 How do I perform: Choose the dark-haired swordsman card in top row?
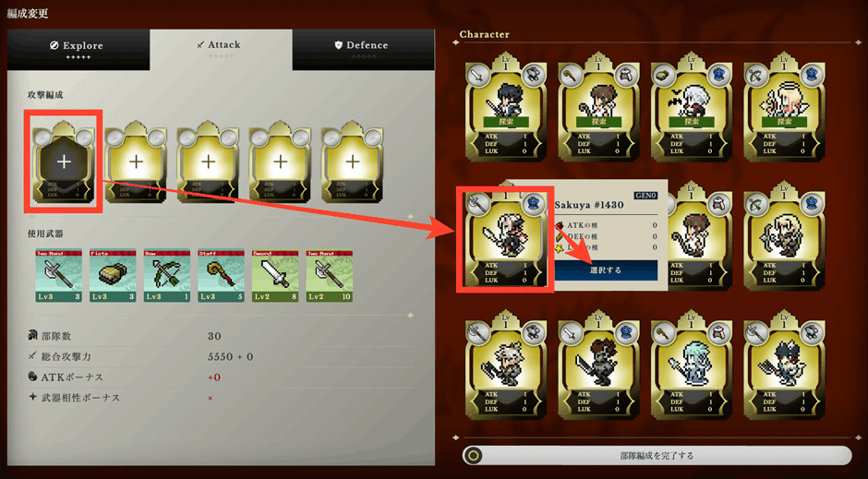point(506,108)
